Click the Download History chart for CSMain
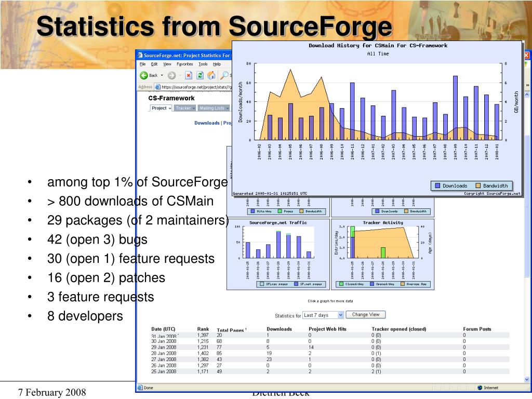The height and width of the screenshot is (399, 532). click(378, 119)
